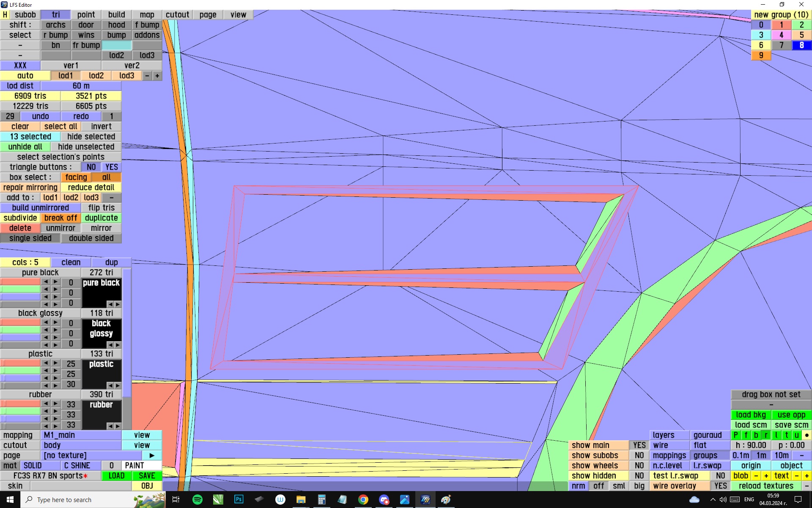
Task: Open the M1_main mapping selector
Action: [x=81, y=435]
